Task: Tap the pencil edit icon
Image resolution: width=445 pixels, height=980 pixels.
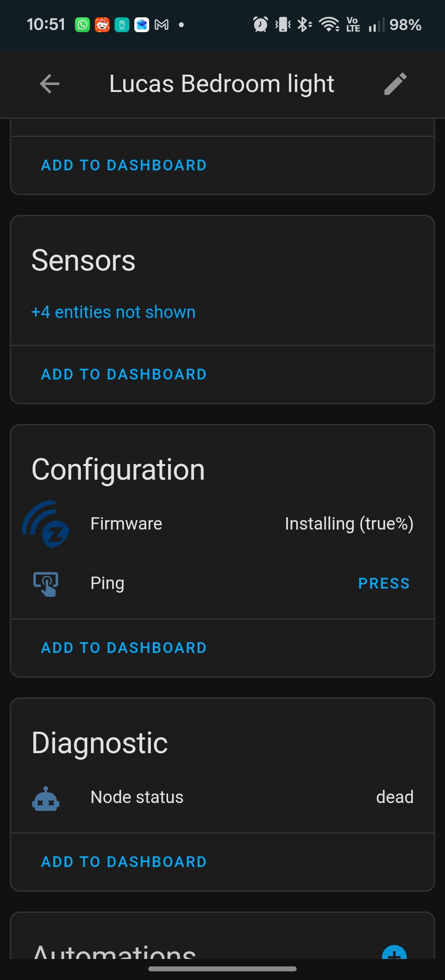Action: [x=395, y=84]
